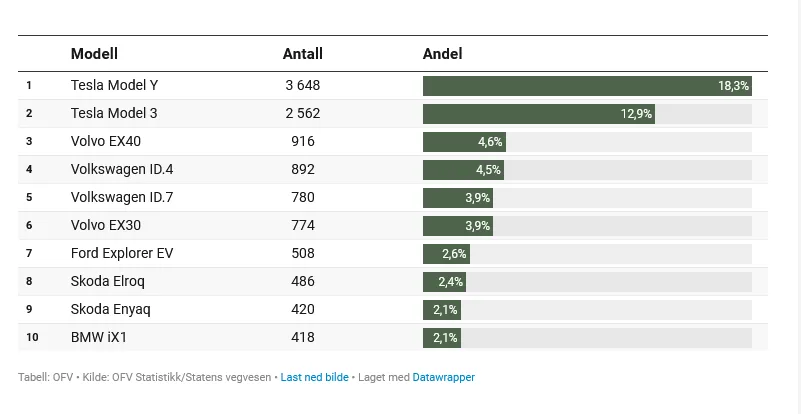This screenshot has height=414, width=801.
Task: Click the Ford Explorer EV model name
Action: pyautogui.click(x=121, y=254)
